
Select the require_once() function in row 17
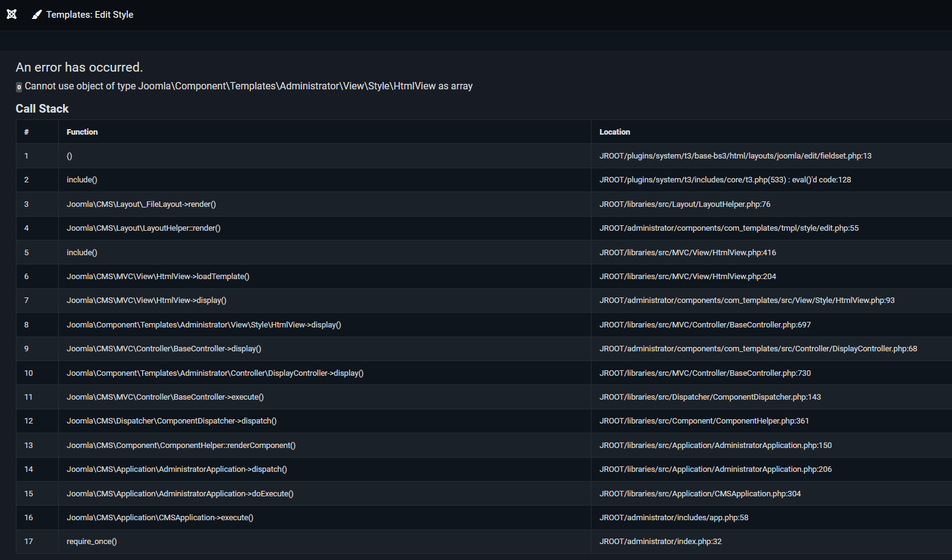point(92,542)
